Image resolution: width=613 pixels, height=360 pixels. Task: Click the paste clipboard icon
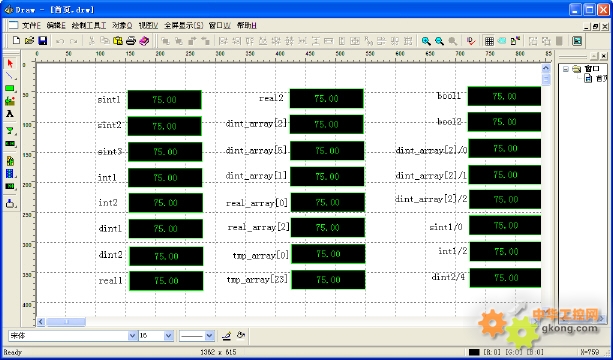click(x=118, y=41)
